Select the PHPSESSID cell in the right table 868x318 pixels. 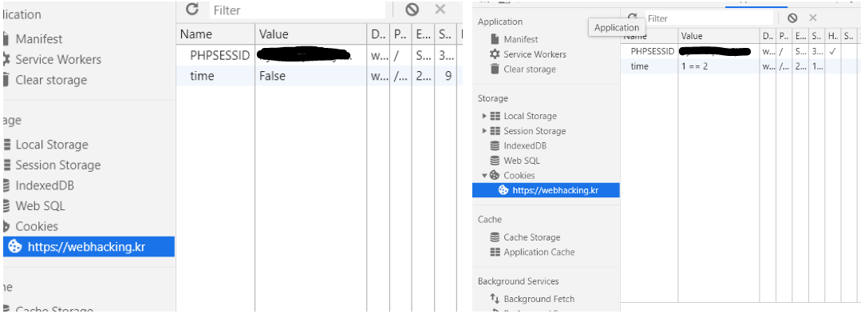click(x=653, y=51)
